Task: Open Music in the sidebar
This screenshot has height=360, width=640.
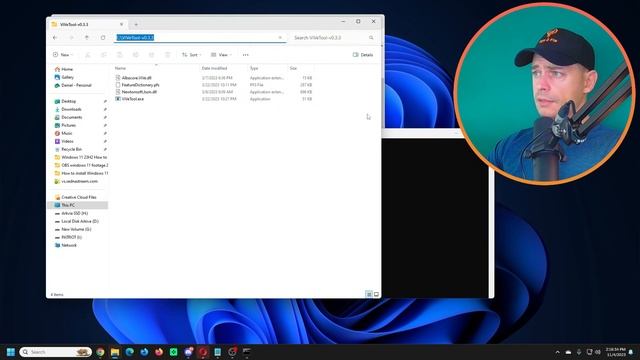Action: (x=67, y=133)
